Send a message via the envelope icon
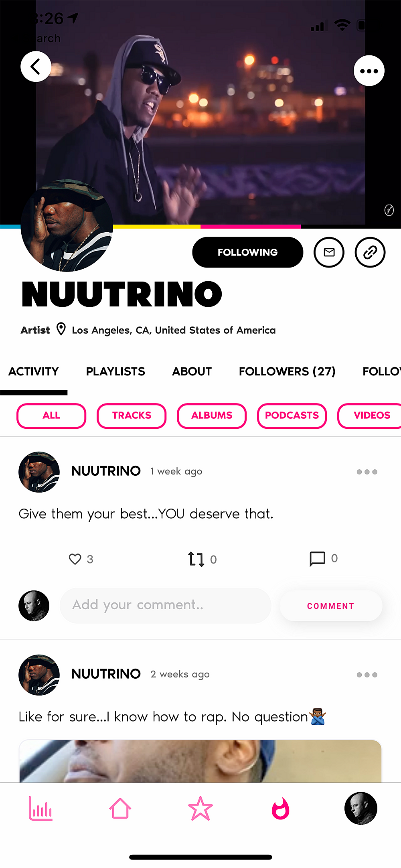401x868 pixels. click(x=329, y=252)
